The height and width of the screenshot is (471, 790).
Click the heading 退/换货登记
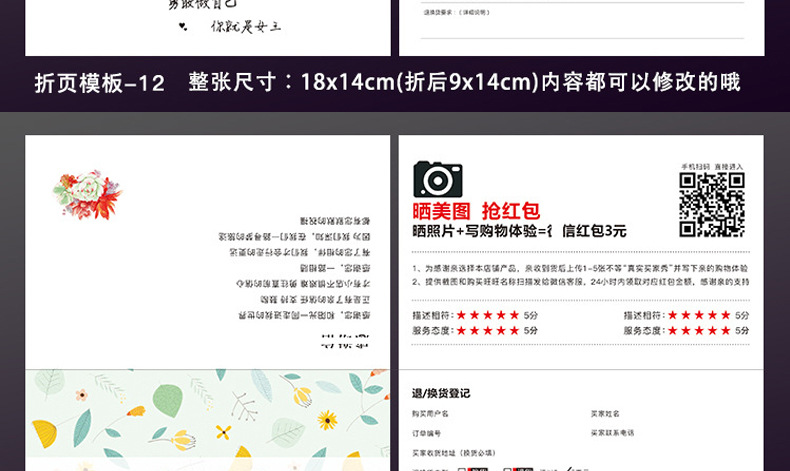(x=441, y=393)
